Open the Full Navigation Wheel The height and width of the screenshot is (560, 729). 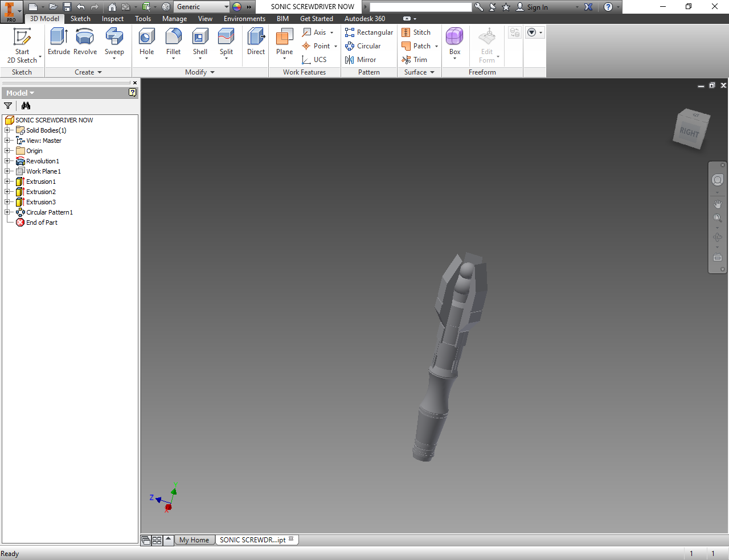718,180
